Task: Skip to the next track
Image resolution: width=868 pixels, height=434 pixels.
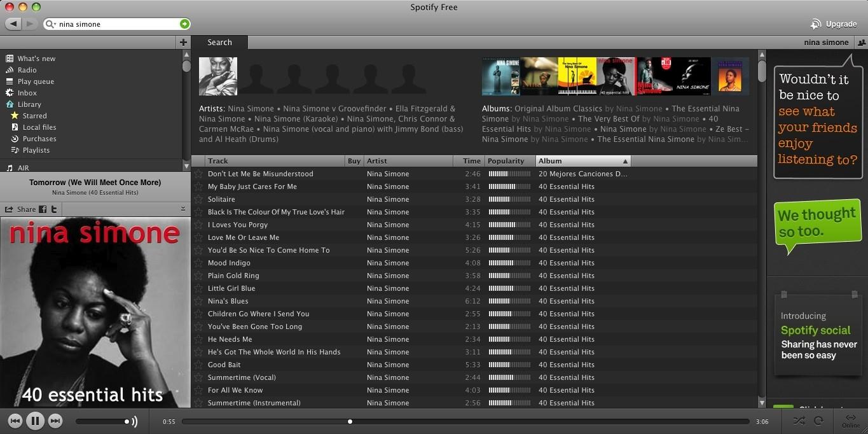Action: tap(55, 421)
